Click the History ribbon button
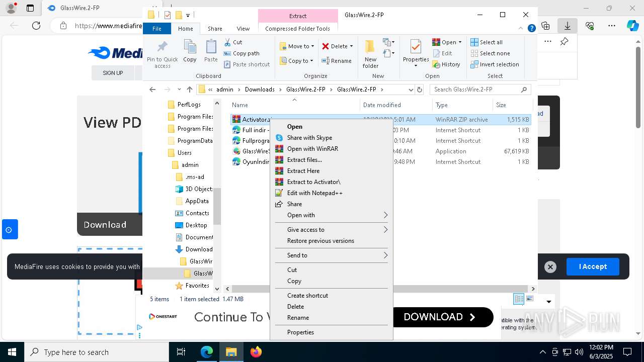 pyautogui.click(x=446, y=64)
